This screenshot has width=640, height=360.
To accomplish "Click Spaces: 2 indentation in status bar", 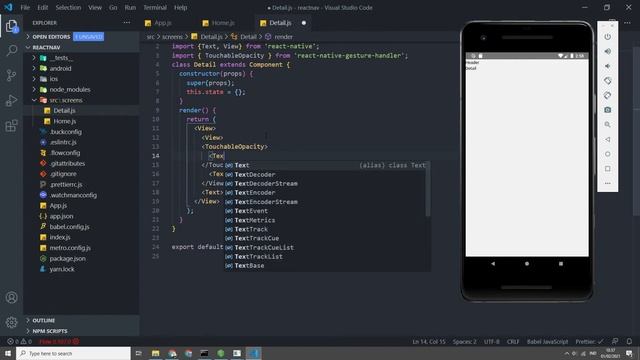I will coord(464,341).
